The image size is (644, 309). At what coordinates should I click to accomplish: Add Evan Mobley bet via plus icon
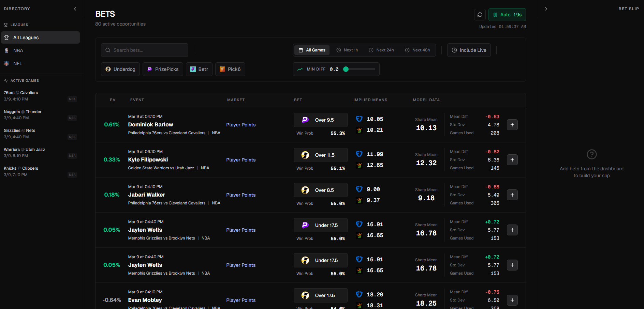tap(512, 300)
